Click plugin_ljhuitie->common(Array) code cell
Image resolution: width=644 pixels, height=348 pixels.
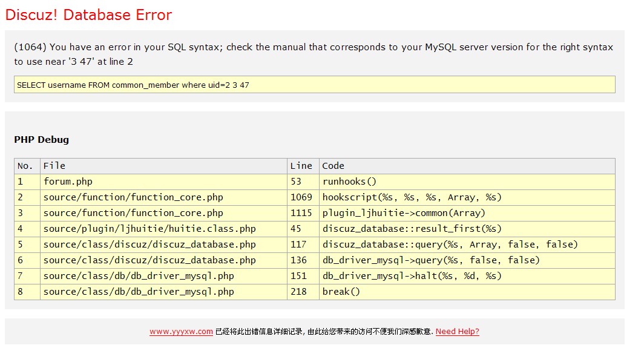point(467,213)
